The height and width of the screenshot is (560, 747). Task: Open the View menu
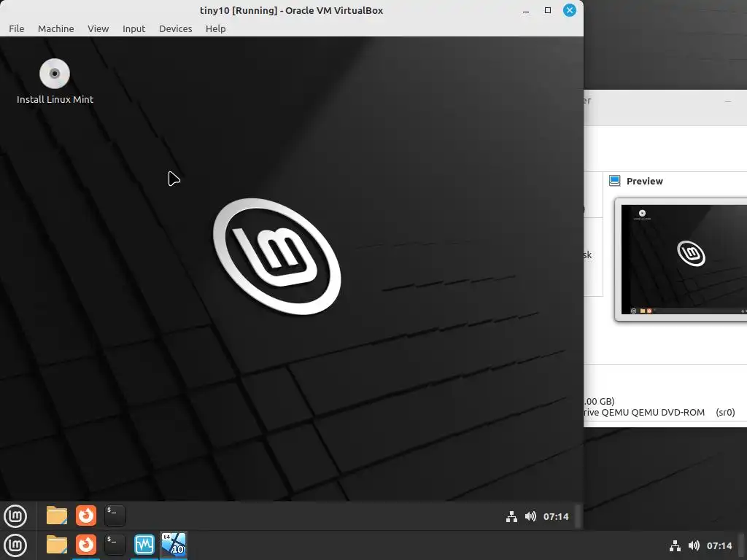(98, 28)
